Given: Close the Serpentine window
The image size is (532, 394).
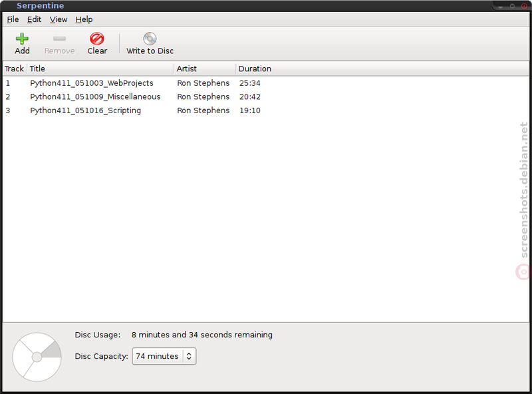Looking at the screenshot, I should [524, 6].
